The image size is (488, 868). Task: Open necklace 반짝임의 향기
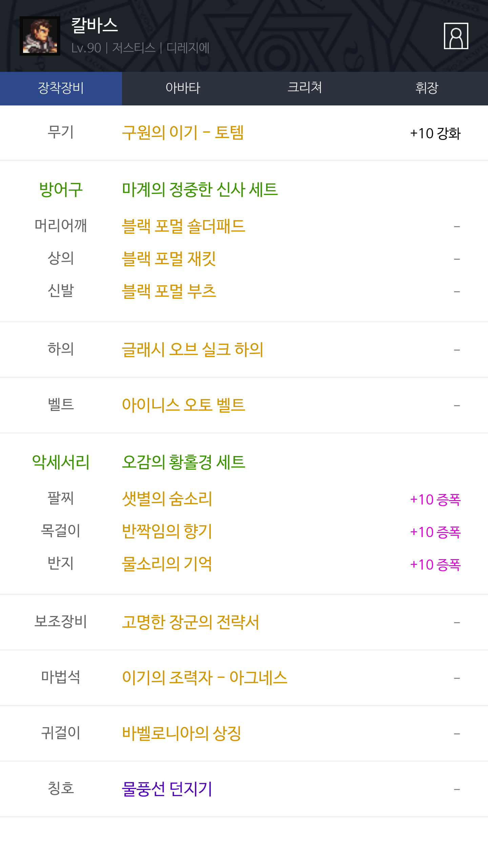tap(167, 531)
